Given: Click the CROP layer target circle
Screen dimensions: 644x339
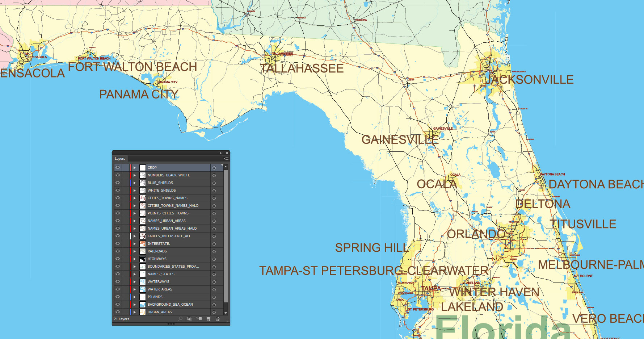Looking at the screenshot, I should [214, 168].
